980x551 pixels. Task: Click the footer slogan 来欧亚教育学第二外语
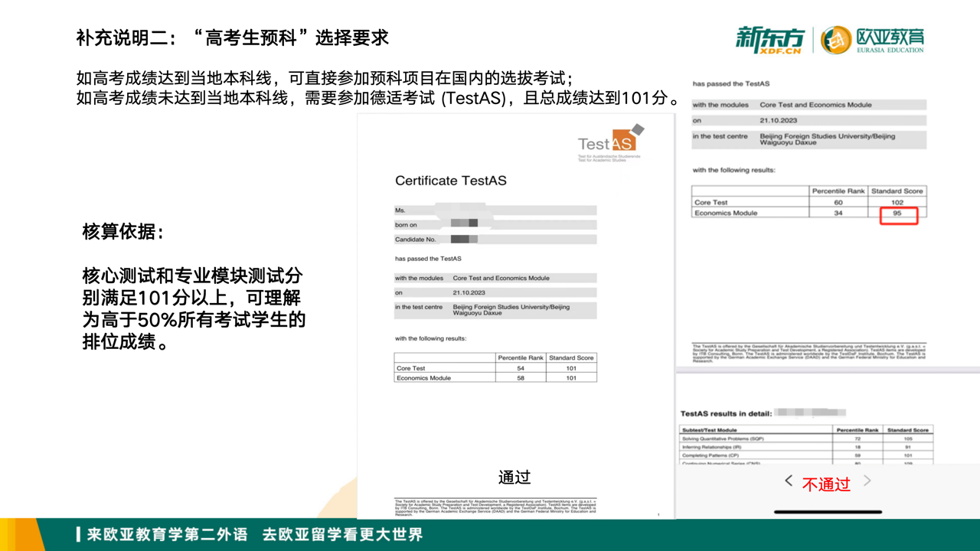167,534
